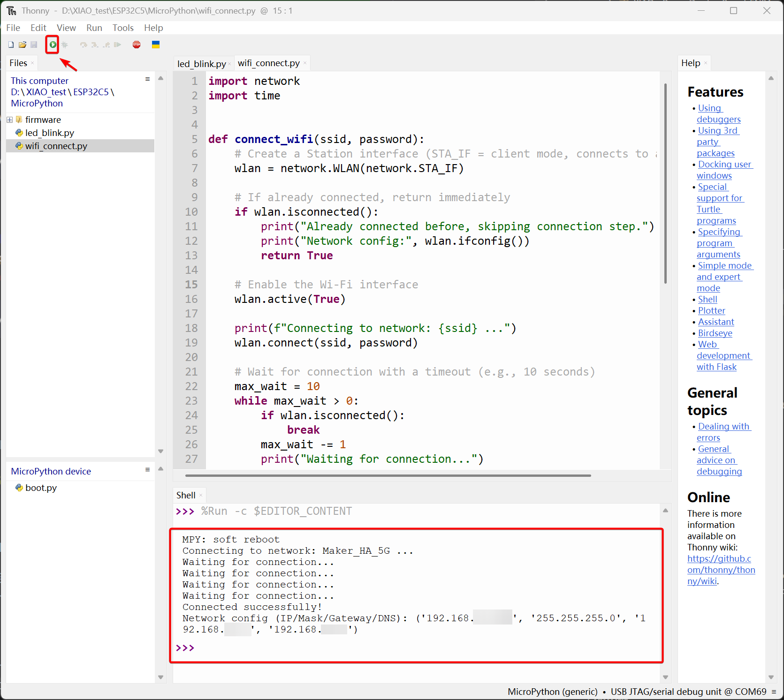This screenshot has height=700, width=784.
Task: Click the Debug current script bug icon
Action: pos(65,45)
